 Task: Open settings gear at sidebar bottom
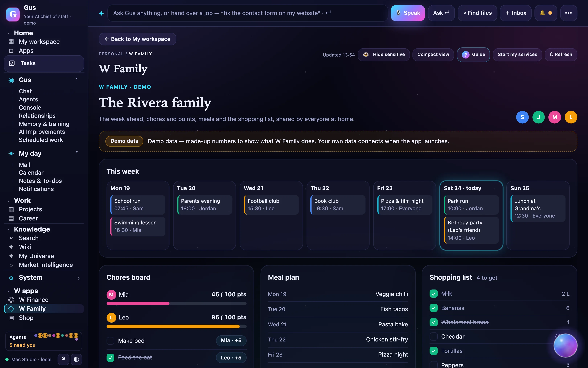(x=63, y=359)
